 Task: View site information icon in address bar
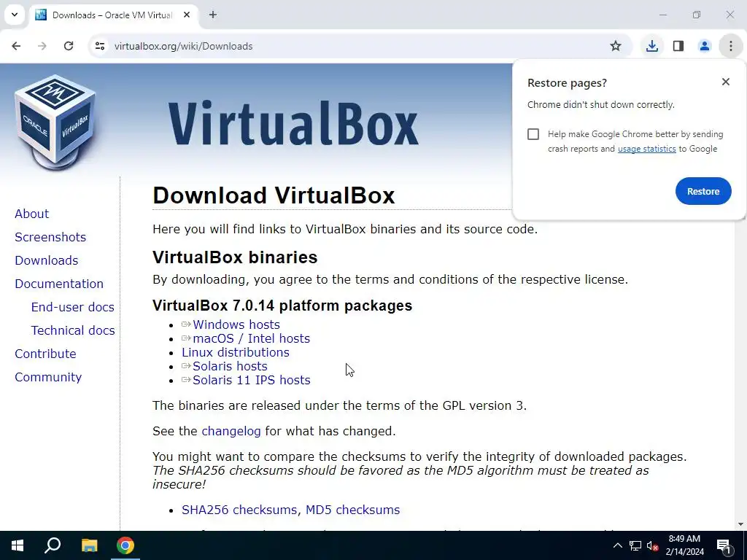(100, 46)
